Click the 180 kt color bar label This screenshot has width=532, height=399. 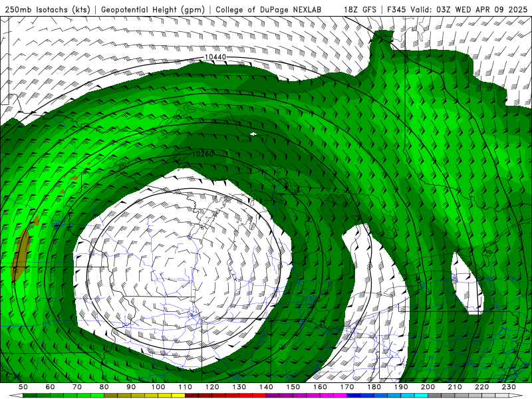tap(374, 387)
